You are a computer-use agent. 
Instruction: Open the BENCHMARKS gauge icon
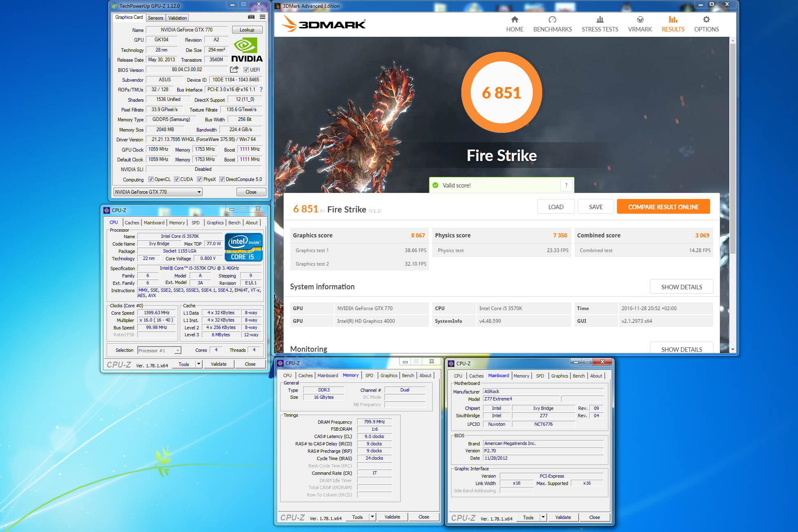point(552,20)
